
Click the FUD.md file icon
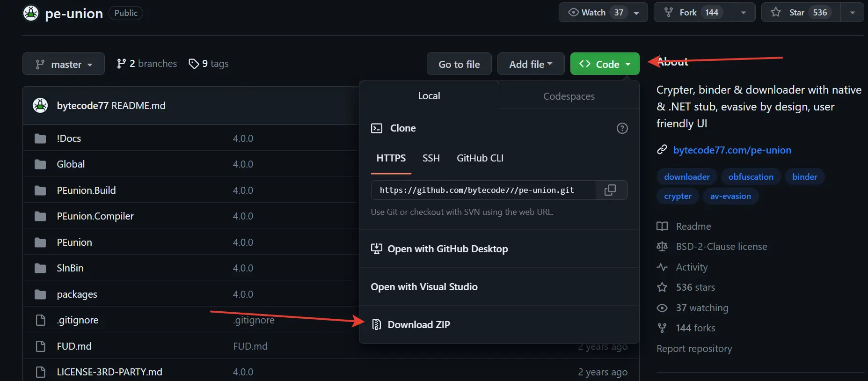(41, 346)
